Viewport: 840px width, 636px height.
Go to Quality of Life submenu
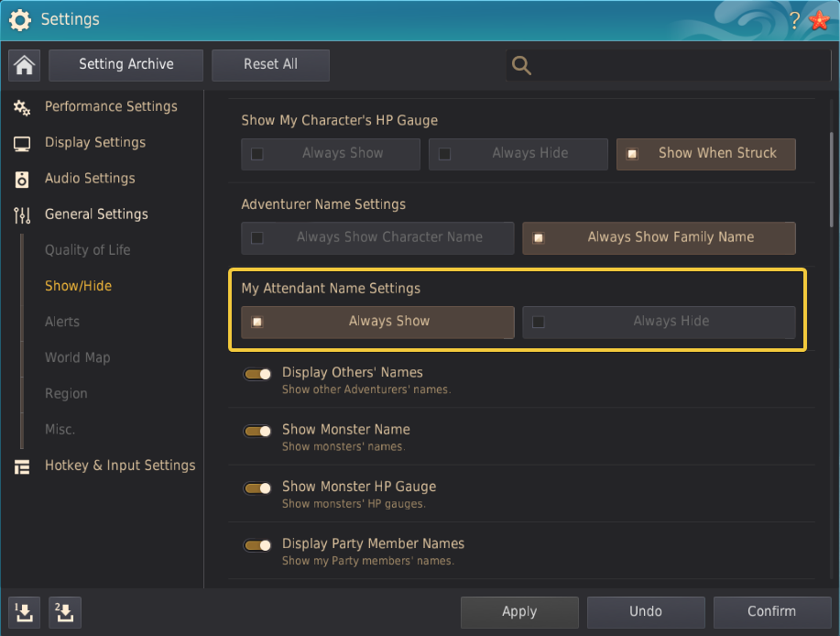87,249
